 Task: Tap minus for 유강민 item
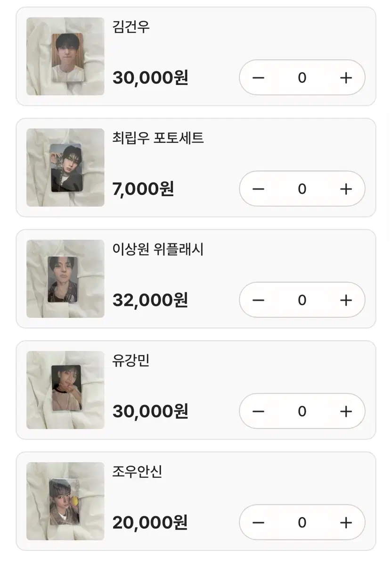258,411
